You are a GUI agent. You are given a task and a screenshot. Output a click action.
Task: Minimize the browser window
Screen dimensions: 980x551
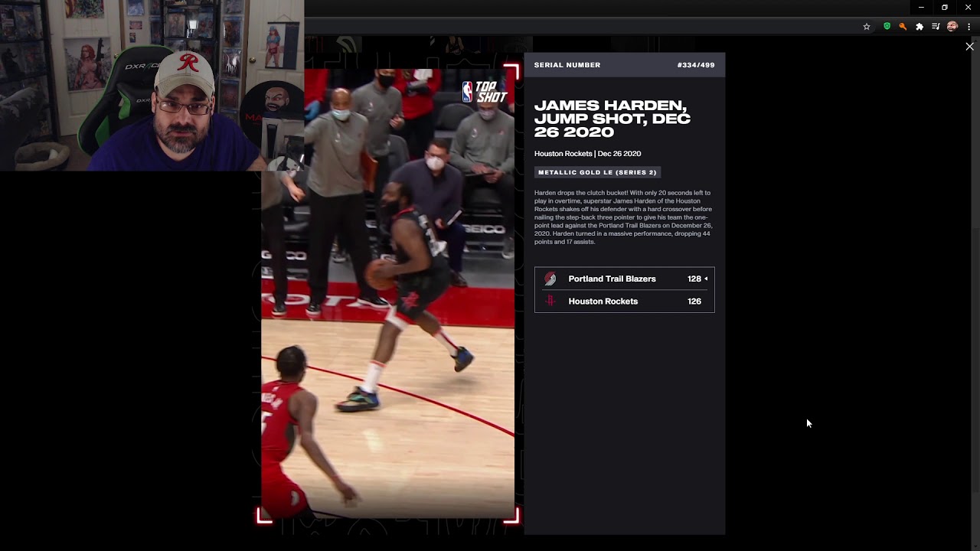921,8
